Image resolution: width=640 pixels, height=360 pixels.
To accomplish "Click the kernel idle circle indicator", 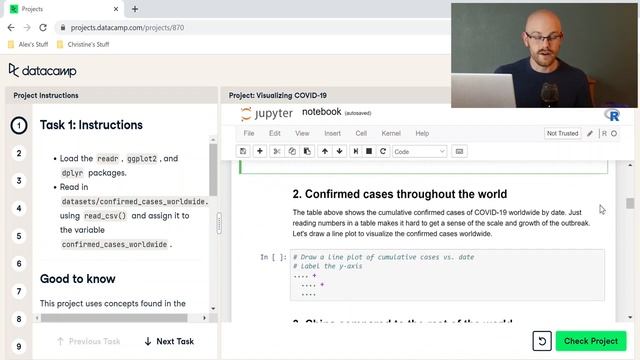I will coord(614,133).
